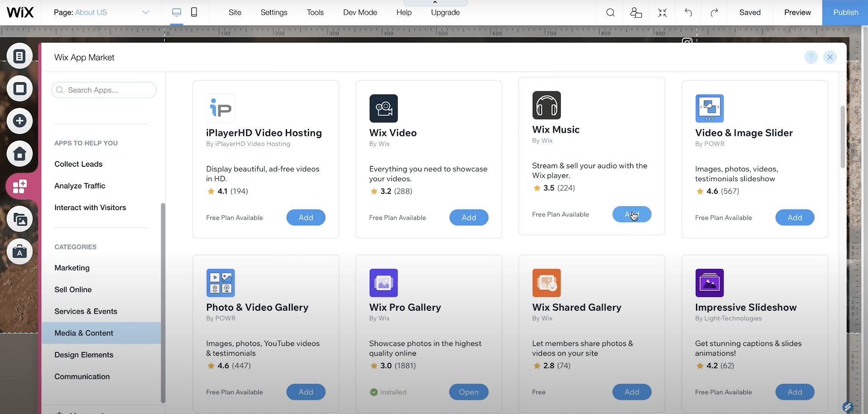The width and height of the screenshot is (868, 414).
Task: Open the Add elements plus icon
Action: pos(19,121)
